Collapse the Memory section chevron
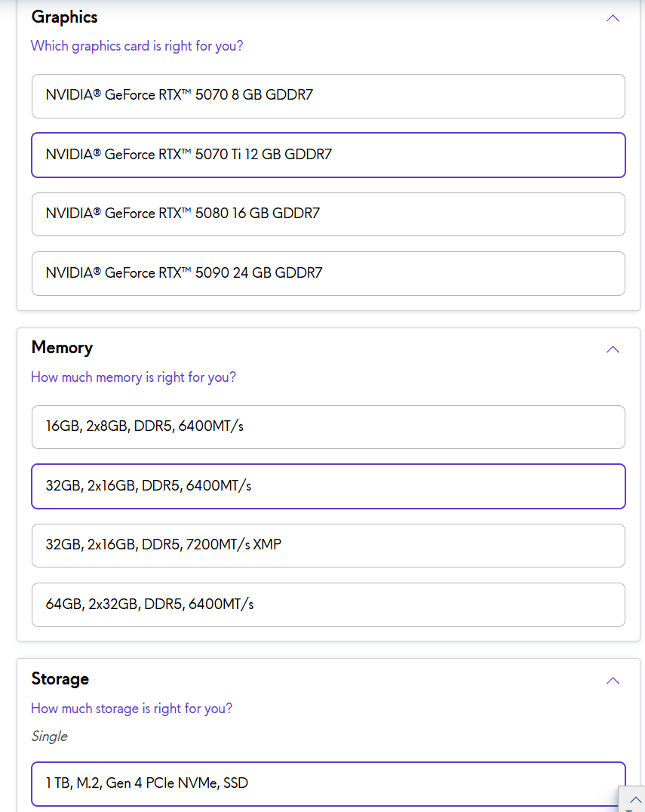The height and width of the screenshot is (812, 645). pos(613,349)
